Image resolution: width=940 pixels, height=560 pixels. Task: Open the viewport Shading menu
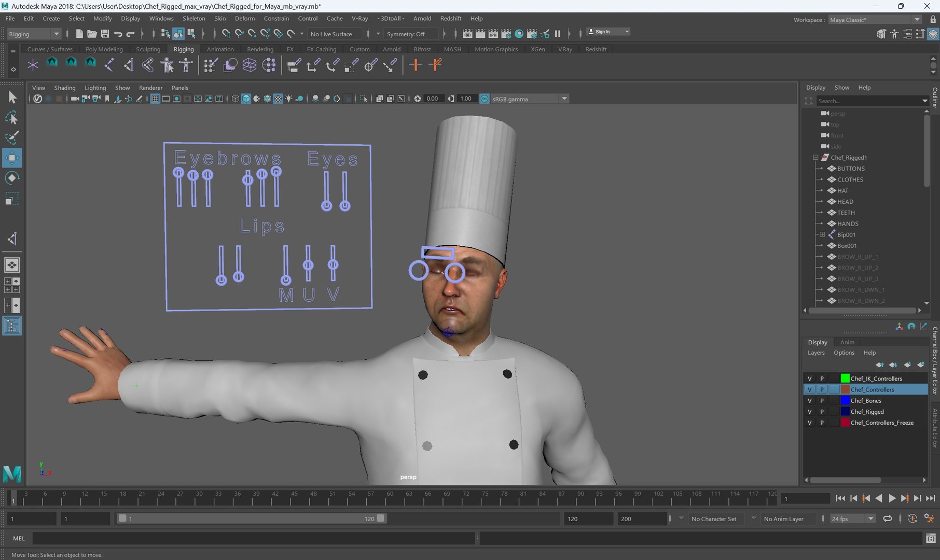coord(64,88)
